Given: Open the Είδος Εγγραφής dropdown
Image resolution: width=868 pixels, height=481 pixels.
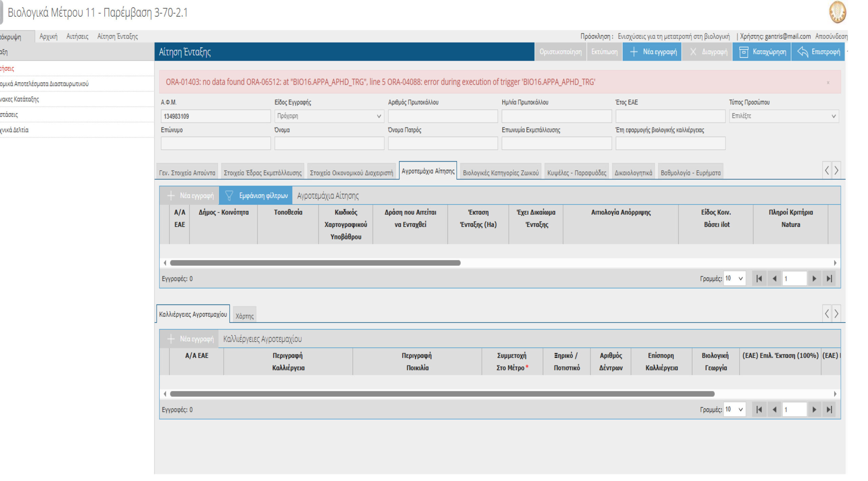Looking at the screenshot, I should pos(329,116).
